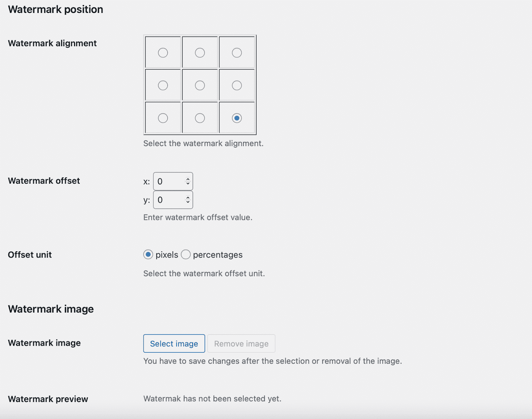
Task: Increment the x offset value
Action: [187, 179]
